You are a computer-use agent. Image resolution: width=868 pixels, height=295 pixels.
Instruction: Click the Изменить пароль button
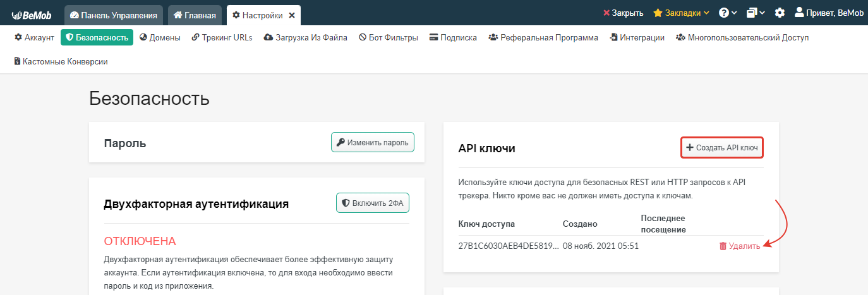(372, 142)
